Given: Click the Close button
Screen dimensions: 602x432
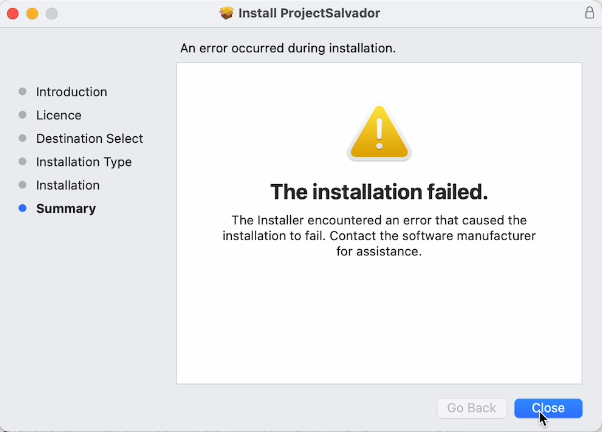Looking at the screenshot, I should 548,408.
